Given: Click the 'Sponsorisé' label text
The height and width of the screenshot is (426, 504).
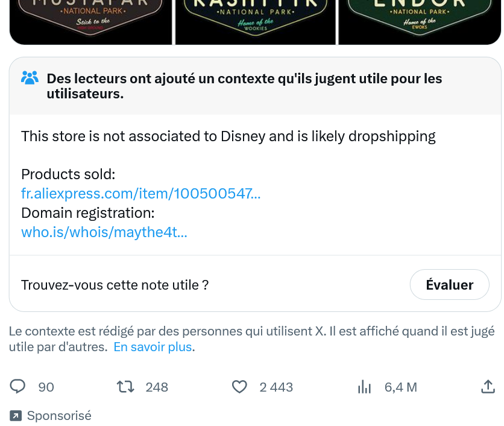Looking at the screenshot, I should (59, 416).
